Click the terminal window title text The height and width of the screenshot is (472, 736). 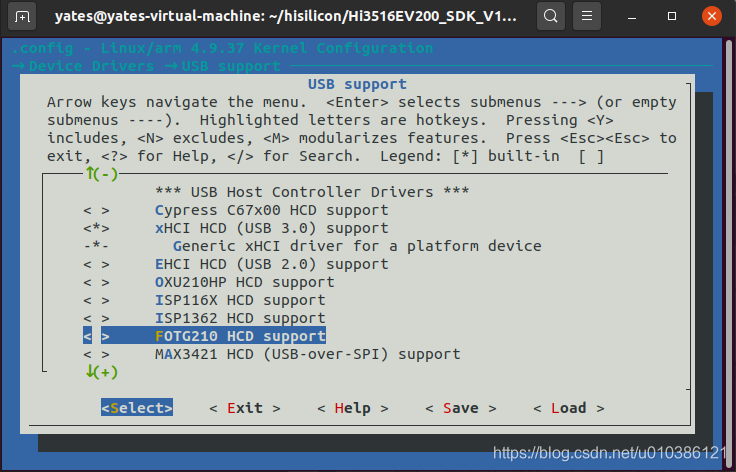[285, 17]
